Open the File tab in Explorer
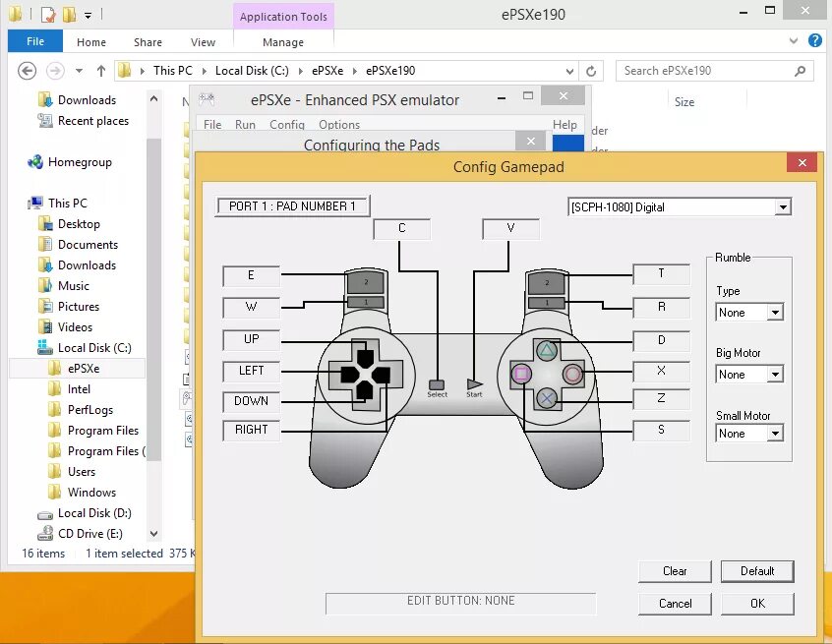Screen dimensions: 832x644 click(35, 41)
